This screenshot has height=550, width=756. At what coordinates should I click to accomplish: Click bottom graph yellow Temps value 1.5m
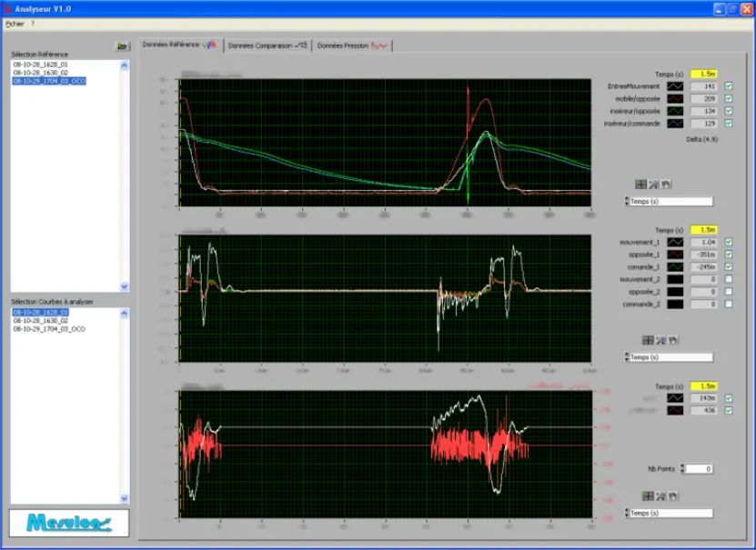(x=704, y=386)
